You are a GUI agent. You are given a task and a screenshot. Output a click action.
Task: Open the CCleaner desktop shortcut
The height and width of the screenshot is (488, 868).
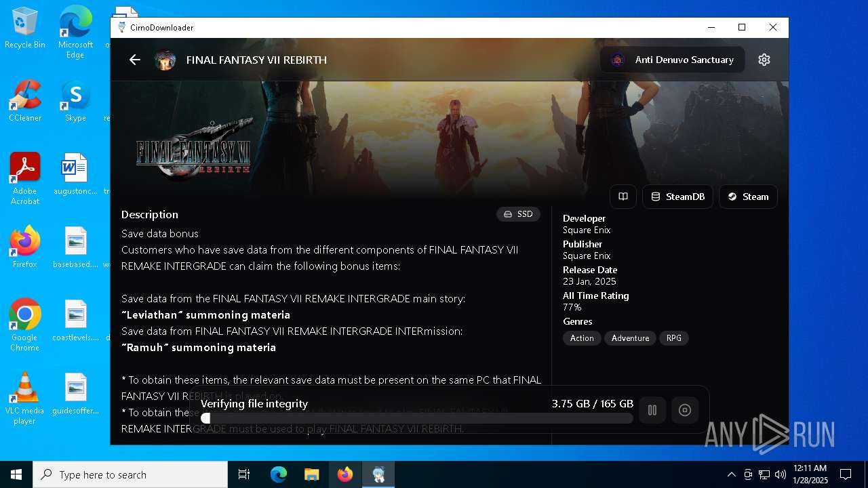pos(25,101)
